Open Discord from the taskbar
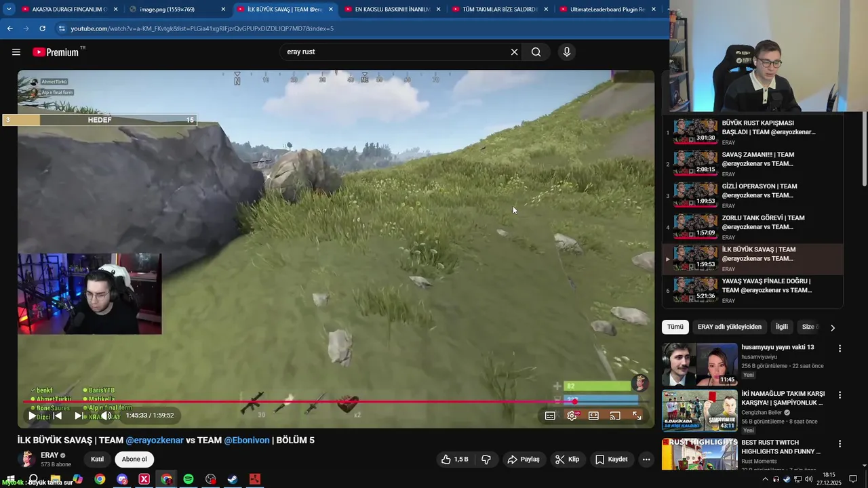Viewport: 868px width, 488px height. (x=122, y=479)
